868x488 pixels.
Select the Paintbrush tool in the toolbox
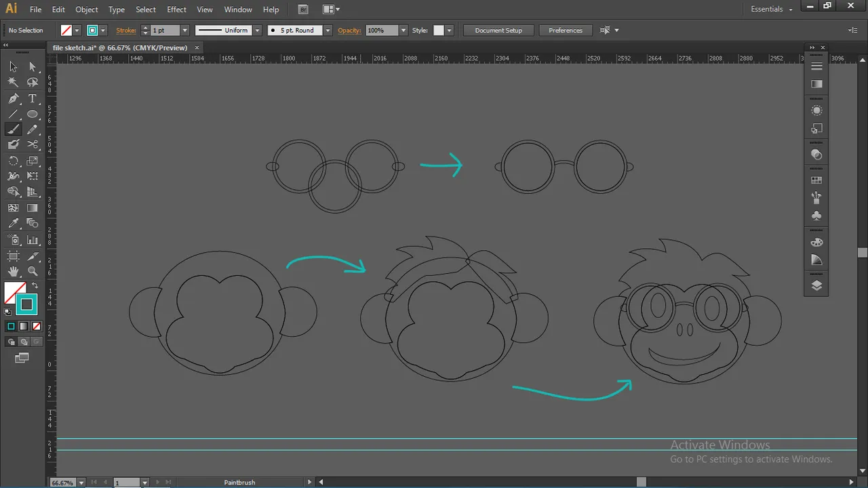click(13, 129)
